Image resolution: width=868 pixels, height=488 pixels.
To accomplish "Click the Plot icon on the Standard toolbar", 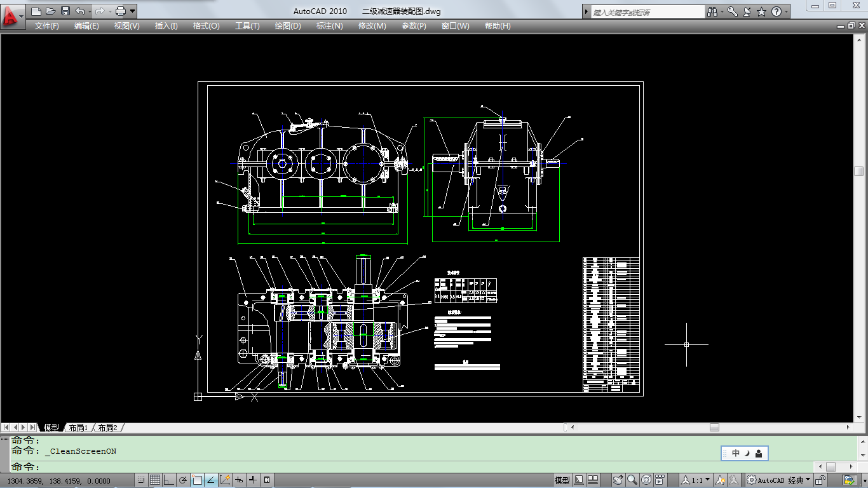I will pos(120,11).
